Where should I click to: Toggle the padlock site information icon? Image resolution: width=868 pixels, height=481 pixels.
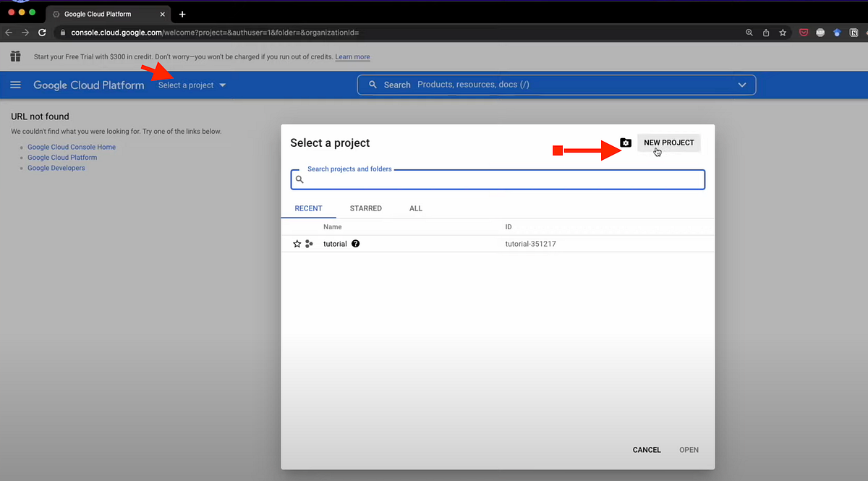click(x=62, y=33)
